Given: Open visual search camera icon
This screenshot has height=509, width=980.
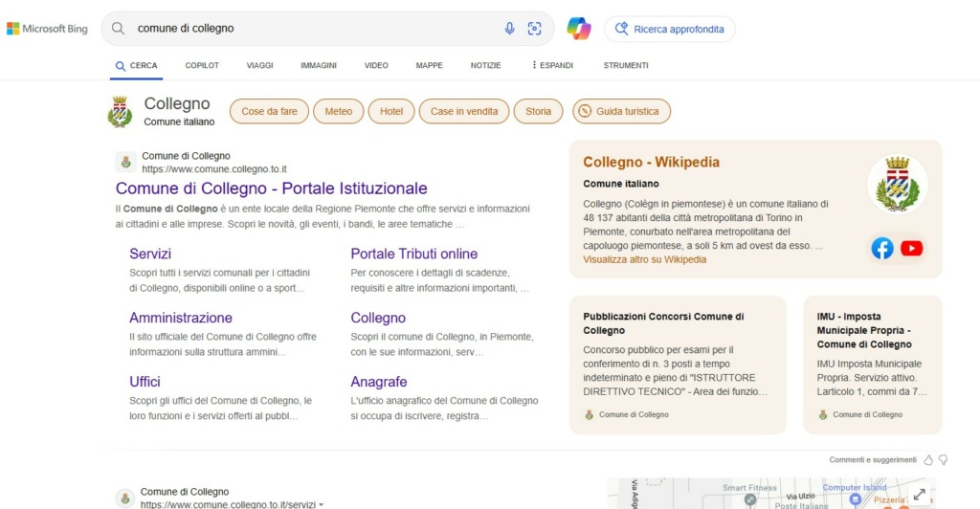Looking at the screenshot, I should [x=534, y=28].
